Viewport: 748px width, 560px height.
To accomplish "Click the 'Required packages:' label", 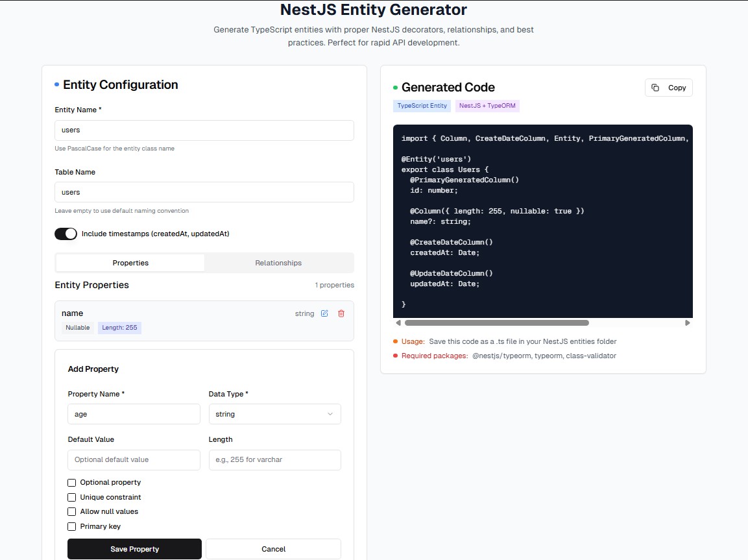I will coord(435,356).
